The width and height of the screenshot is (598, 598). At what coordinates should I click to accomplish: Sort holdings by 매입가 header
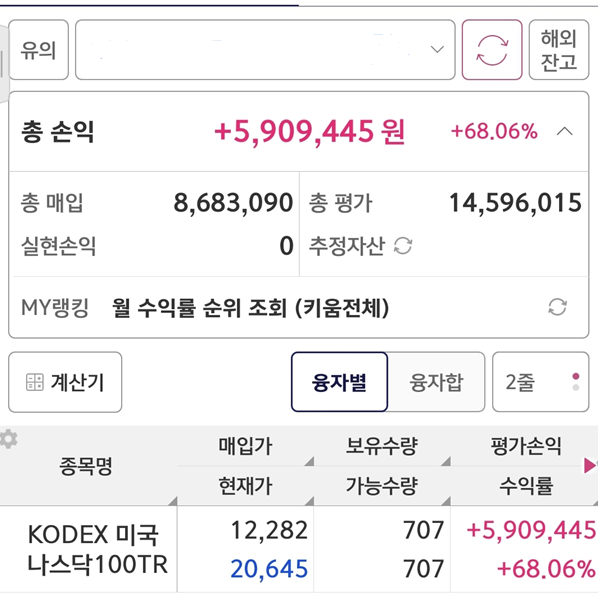pyautogui.click(x=245, y=446)
